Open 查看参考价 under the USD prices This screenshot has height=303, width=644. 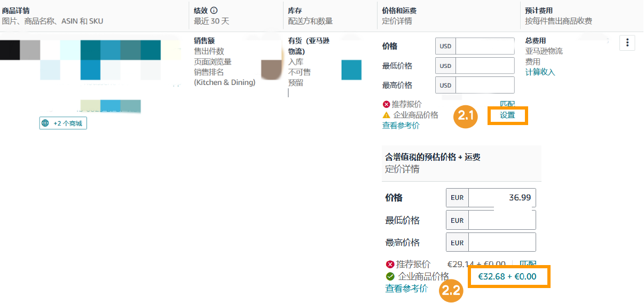tap(400, 126)
